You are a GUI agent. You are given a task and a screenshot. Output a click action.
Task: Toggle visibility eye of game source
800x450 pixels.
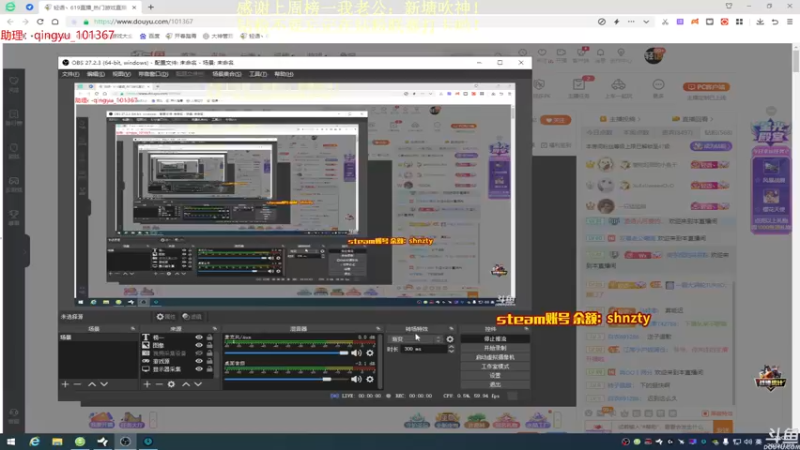pyautogui.click(x=199, y=361)
